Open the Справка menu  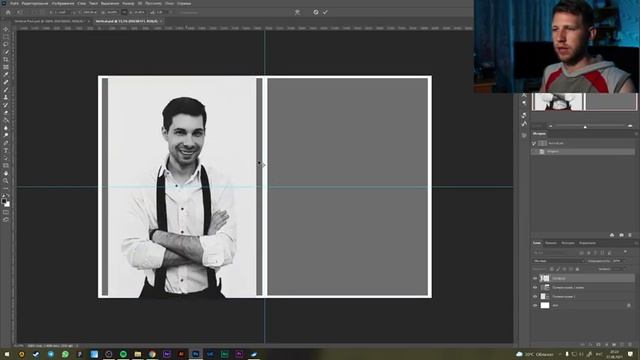tap(184, 3)
